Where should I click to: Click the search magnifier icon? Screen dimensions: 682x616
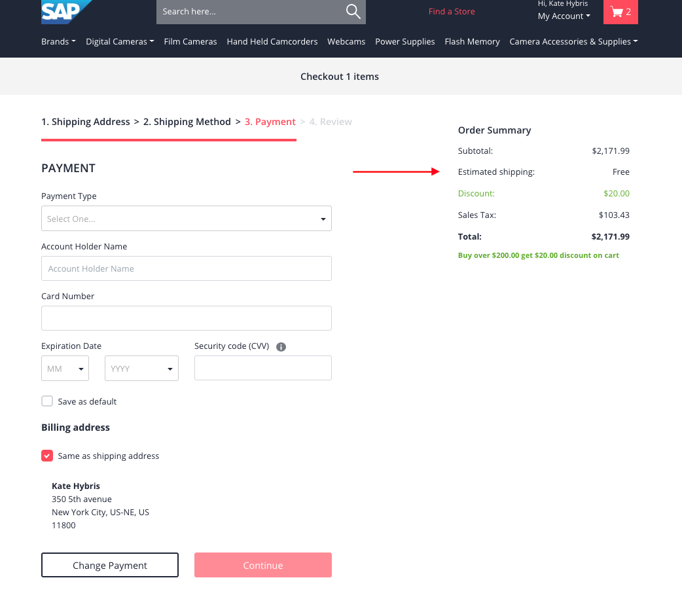[353, 11]
